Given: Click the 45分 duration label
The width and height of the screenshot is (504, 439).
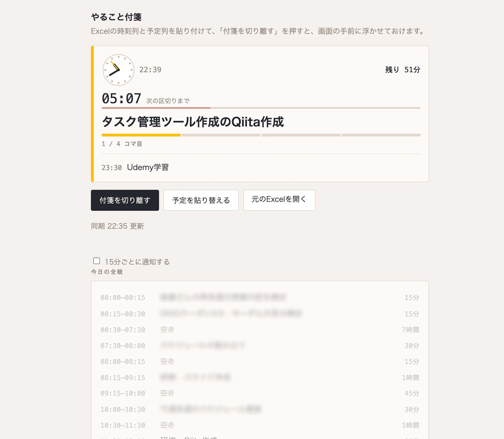Looking at the screenshot, I should (x=412, y=393).
